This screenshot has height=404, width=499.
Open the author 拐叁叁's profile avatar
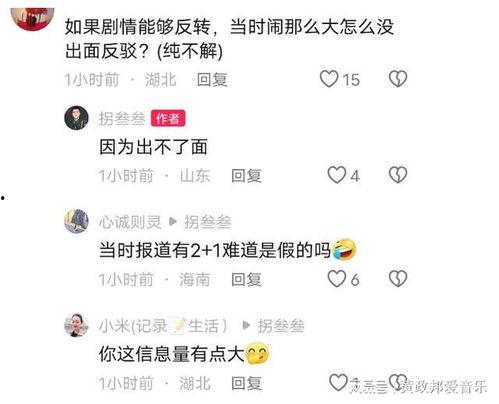pos(76,118)
